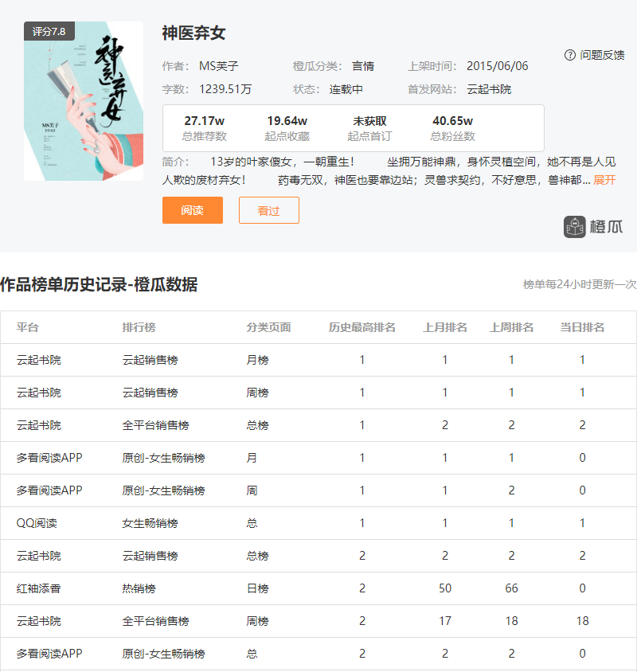Open the 云起书院 first-publish site link
This screenshot has height=672, width=637.
tap(489, 89)
